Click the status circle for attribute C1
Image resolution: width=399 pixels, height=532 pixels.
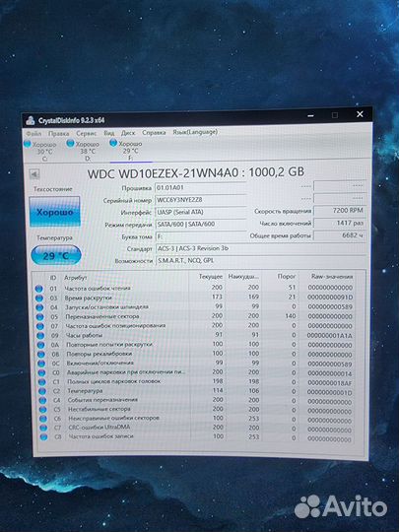[42, 382]
